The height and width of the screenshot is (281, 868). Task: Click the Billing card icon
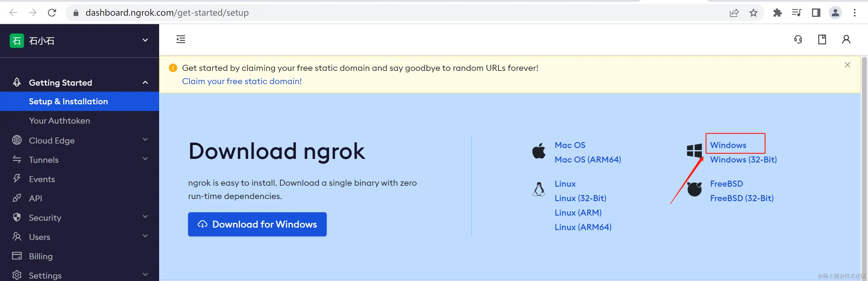point(17,256)
